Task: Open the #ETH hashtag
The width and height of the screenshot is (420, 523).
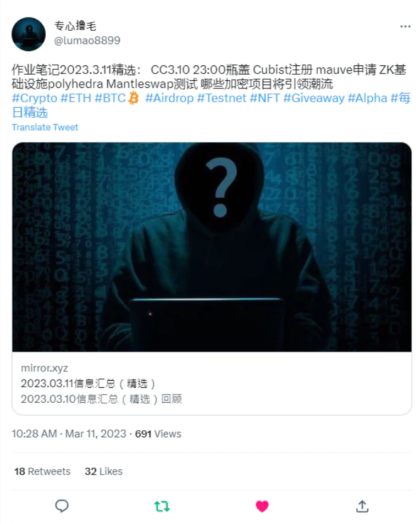Action: click(x=76, y=98)
